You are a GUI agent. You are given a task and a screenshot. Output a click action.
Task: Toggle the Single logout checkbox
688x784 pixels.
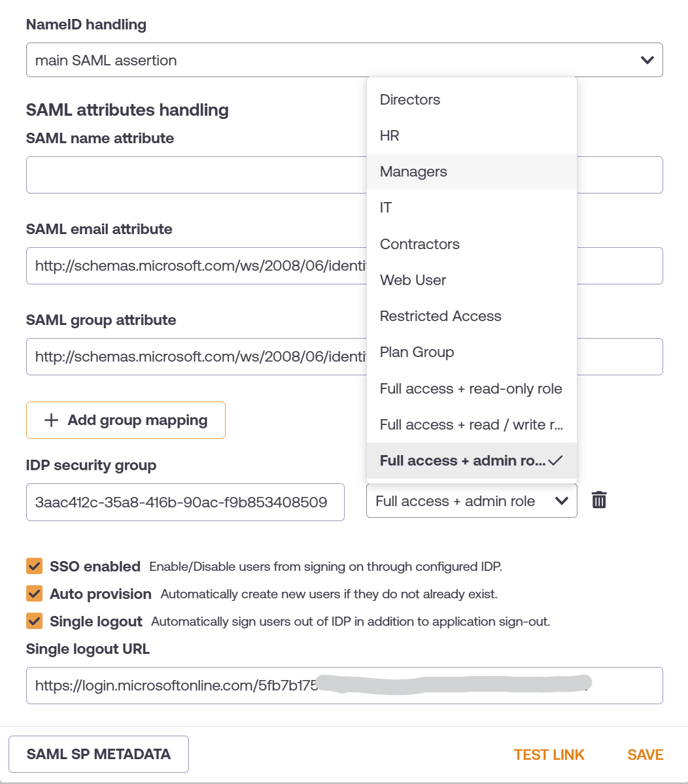(35, 621)
